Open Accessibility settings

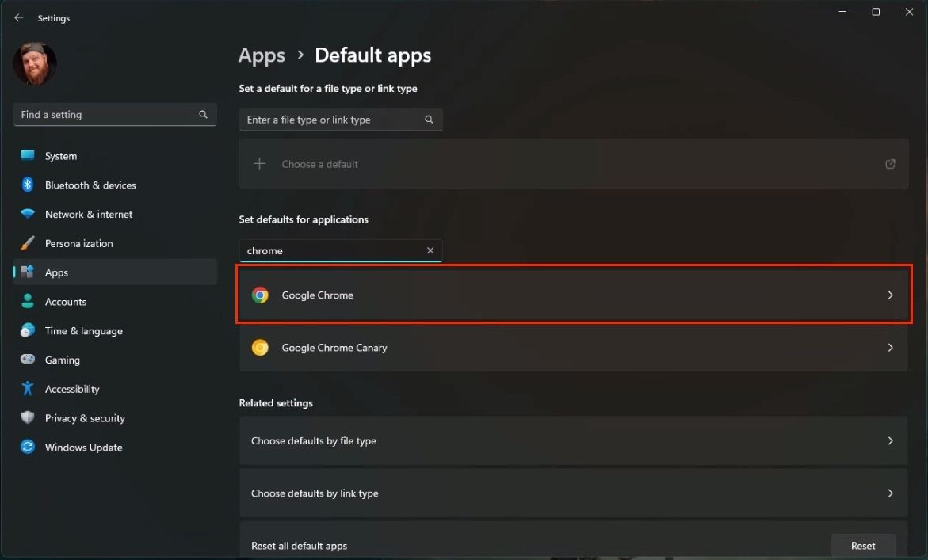click(115, 389)
